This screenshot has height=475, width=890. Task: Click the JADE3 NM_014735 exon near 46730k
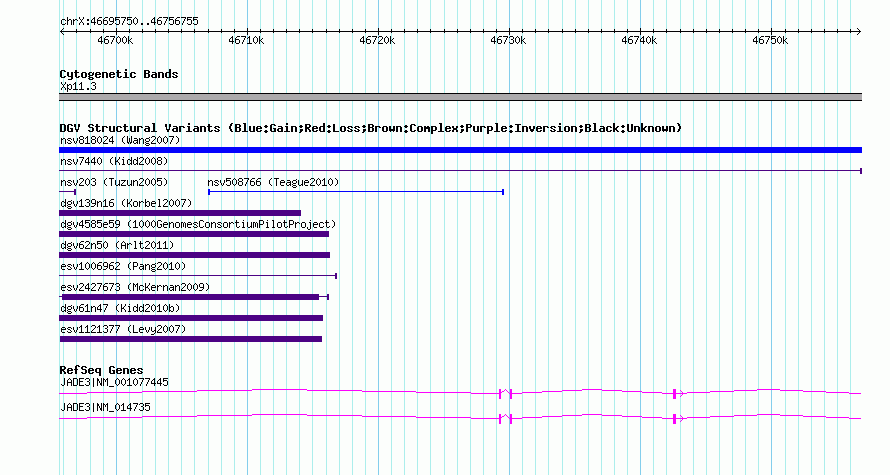pyautogui.click(x=506, y=419)
